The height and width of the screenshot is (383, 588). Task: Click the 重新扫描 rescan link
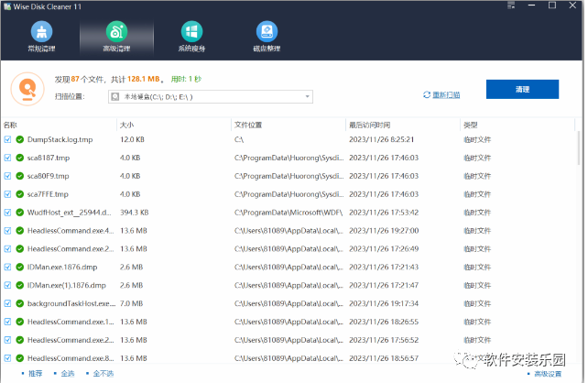click(441, 95)
